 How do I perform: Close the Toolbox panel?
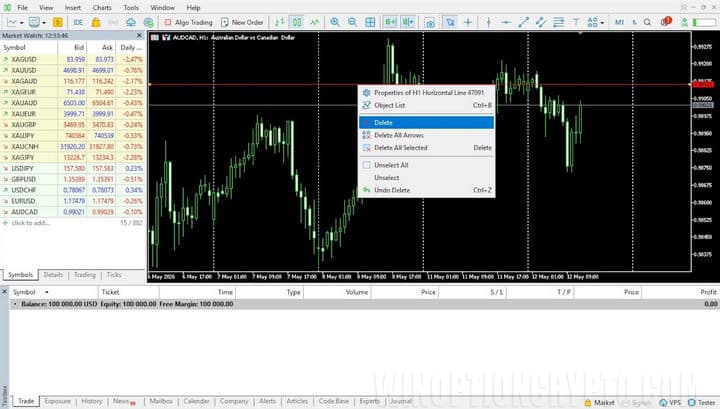tap(5, 291)
